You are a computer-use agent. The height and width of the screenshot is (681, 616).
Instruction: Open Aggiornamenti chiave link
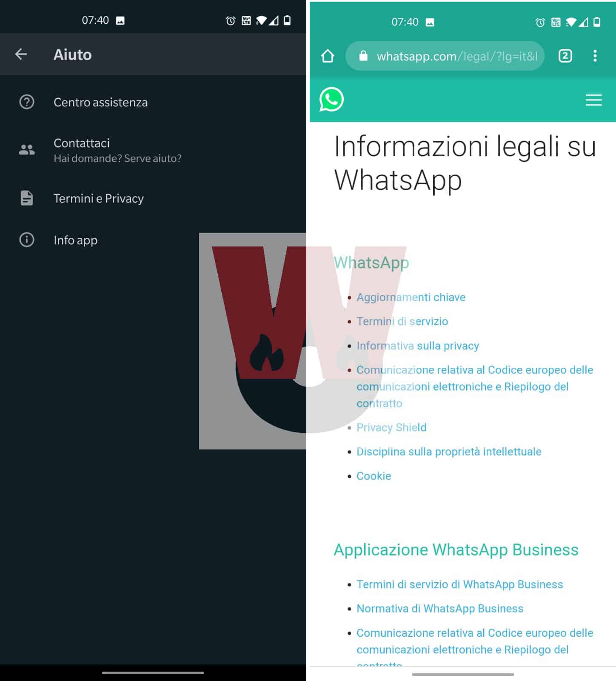tap(411, 297)
